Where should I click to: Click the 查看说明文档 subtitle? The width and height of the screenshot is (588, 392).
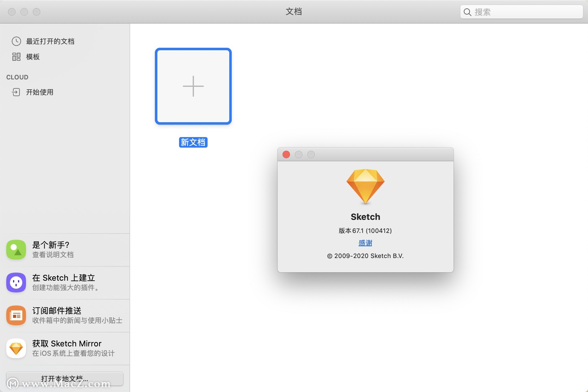click(53, 255)
